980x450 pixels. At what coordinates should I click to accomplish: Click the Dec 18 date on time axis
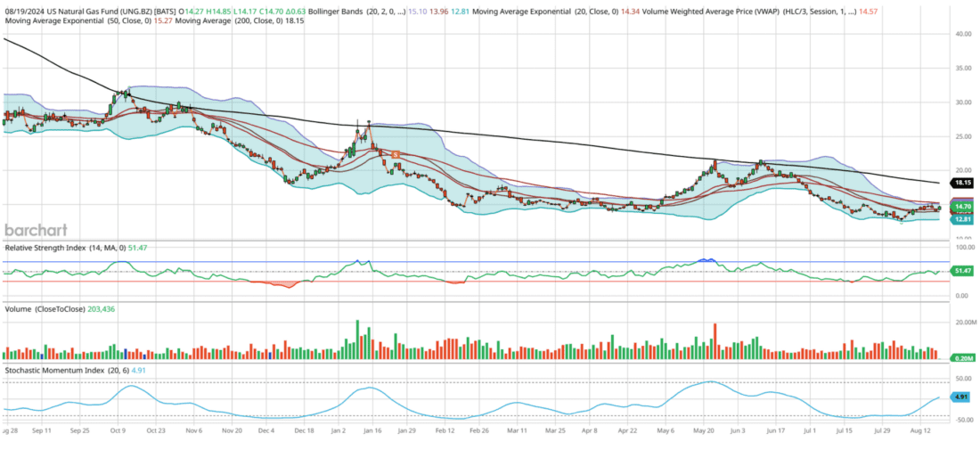pyautogui.click(x=303, y=430)
